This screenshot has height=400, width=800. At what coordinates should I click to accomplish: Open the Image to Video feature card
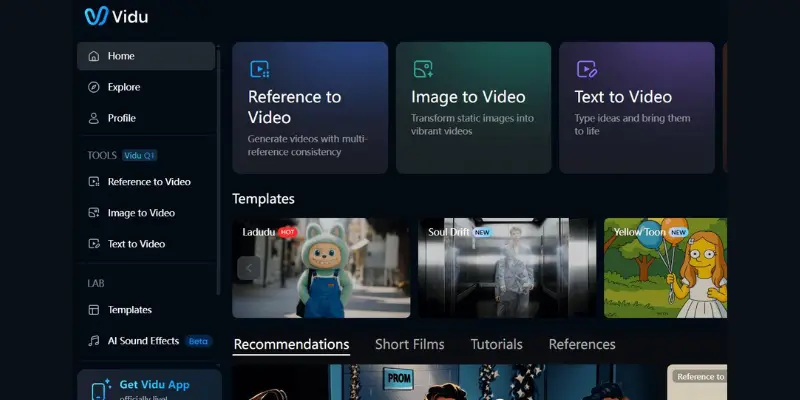[x=473, y=108]
